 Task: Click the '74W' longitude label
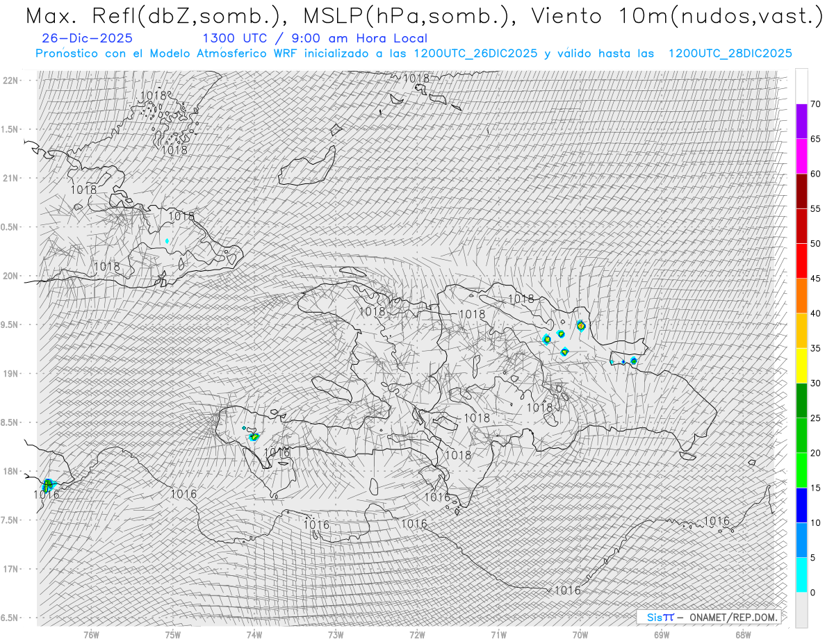coord(254,634)
